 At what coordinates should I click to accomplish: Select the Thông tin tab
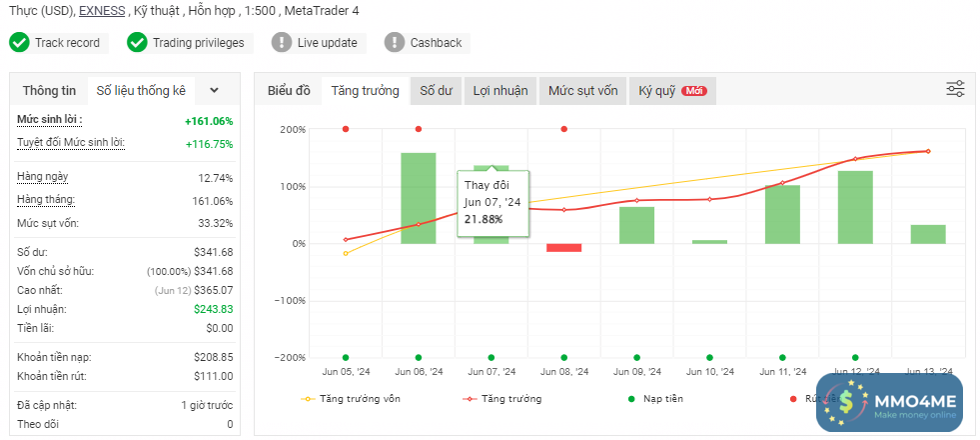click(49, 91)
